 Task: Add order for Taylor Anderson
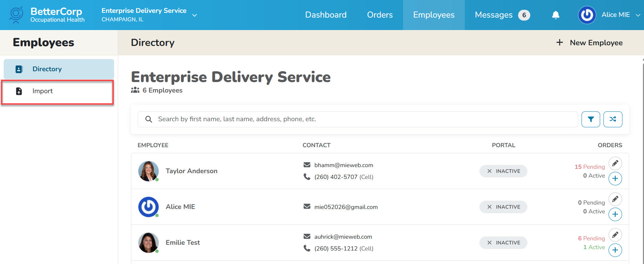tap(615, 179)
